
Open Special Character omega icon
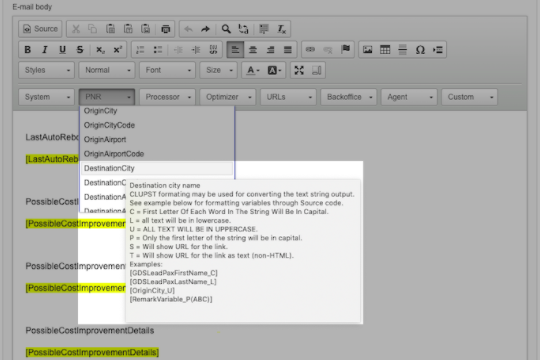coord(420,50)
